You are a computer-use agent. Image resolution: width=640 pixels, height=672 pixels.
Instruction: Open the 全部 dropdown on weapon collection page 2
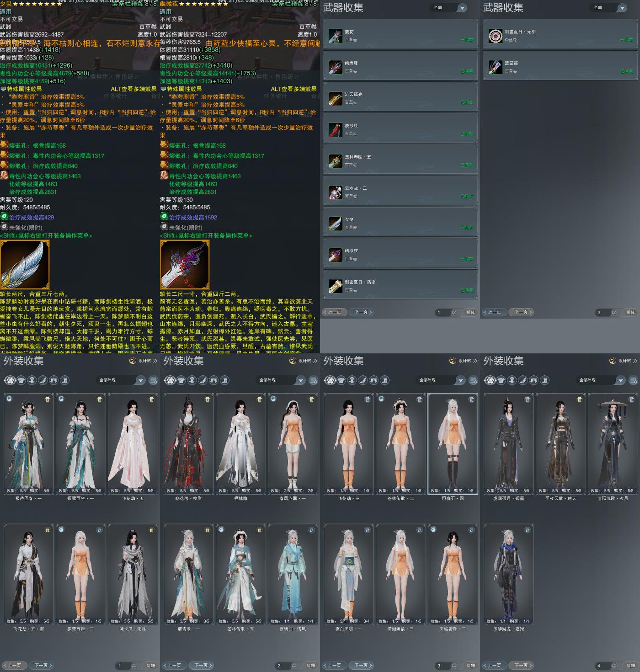coord(609,8)
